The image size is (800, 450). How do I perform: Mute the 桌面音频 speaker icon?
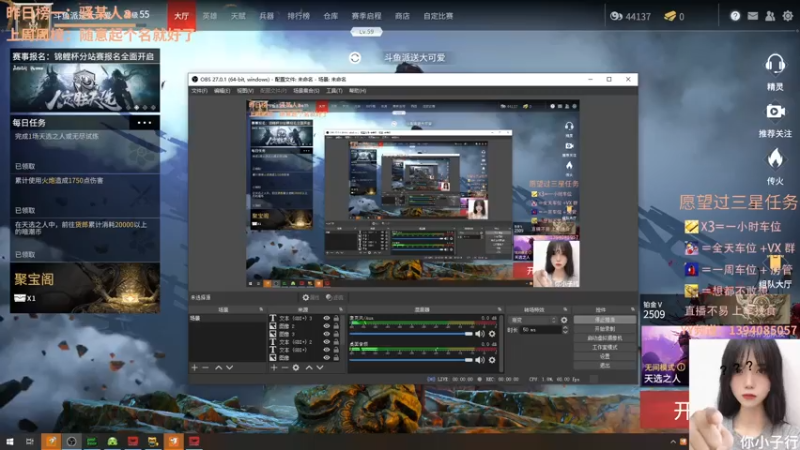click(480, 360)
